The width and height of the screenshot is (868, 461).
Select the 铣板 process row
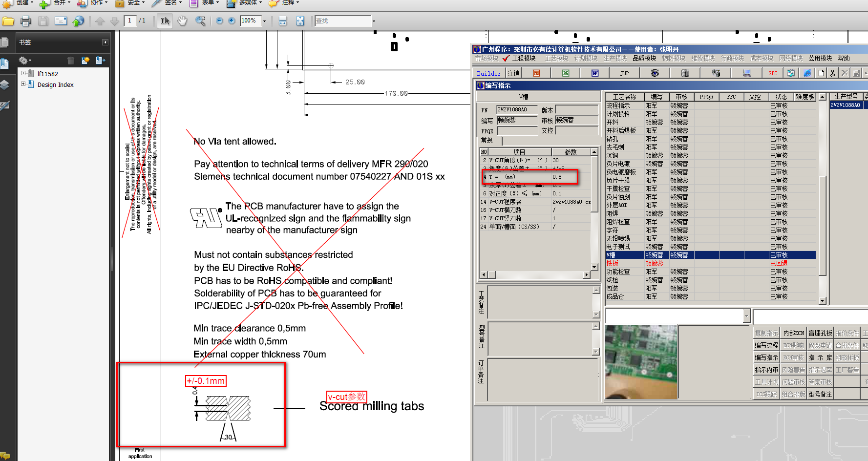coord(711,263)
